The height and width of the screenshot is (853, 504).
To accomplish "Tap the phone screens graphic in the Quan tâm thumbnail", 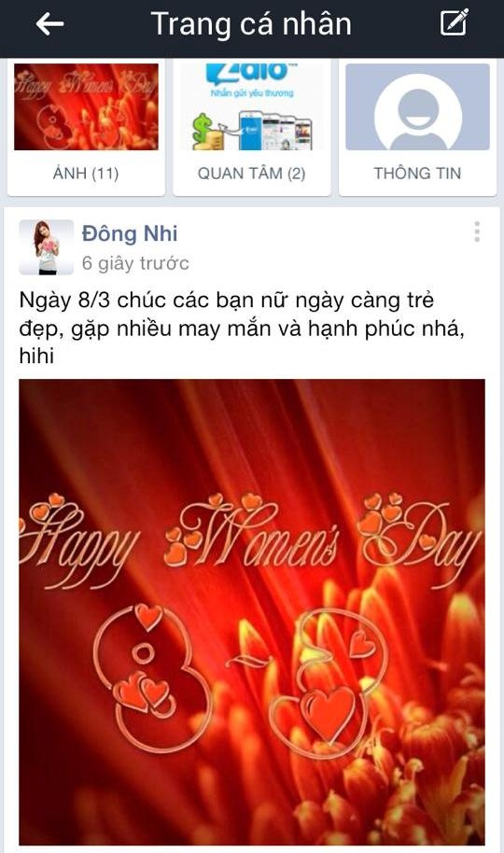I will [x=276, y=130].
